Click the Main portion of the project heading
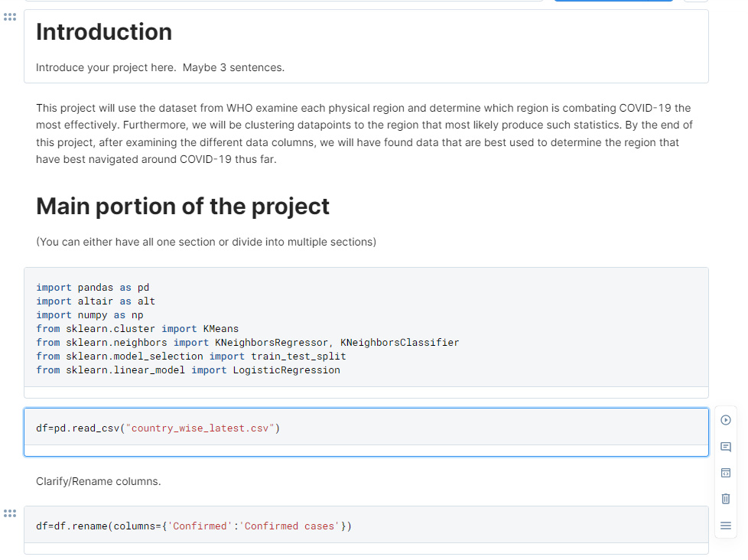This screenshot has width=748, height=560. click(182, 206)
